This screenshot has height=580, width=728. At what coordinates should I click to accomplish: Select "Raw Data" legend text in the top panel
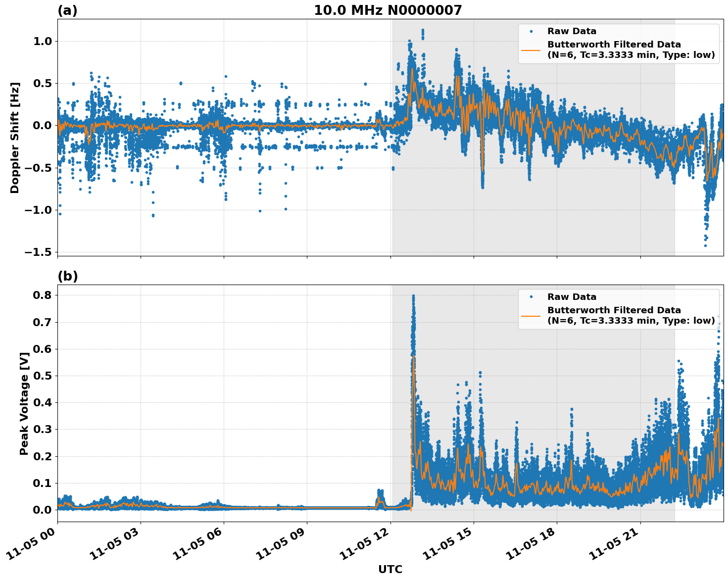tap(572, 31)
